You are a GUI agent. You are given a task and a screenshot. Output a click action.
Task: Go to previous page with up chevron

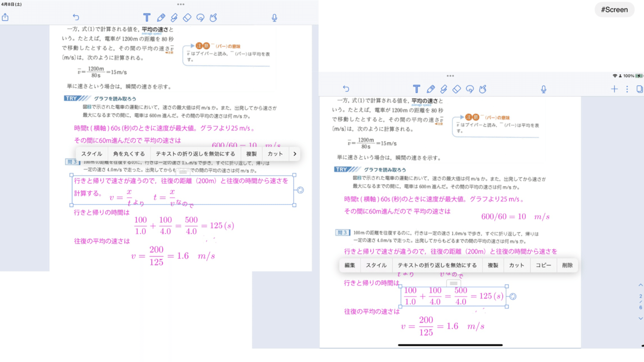pyautogui.click(x=640, y=285)
